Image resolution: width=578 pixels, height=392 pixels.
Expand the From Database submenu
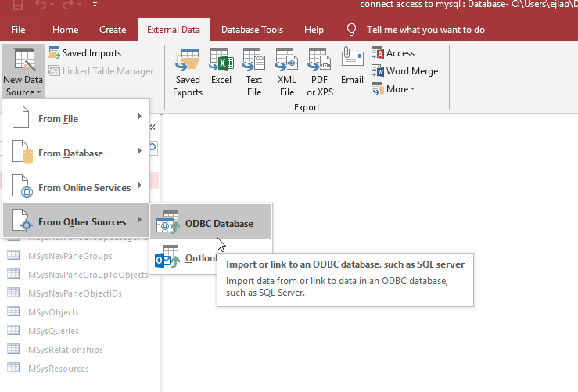(76, 153)
